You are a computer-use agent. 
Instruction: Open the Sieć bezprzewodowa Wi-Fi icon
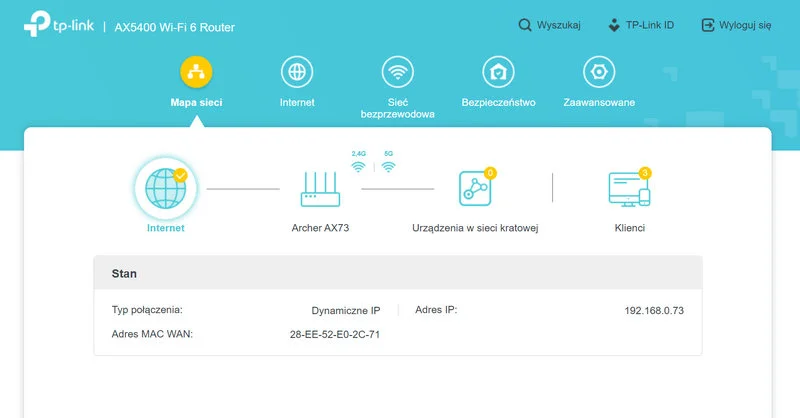[397, 72]
